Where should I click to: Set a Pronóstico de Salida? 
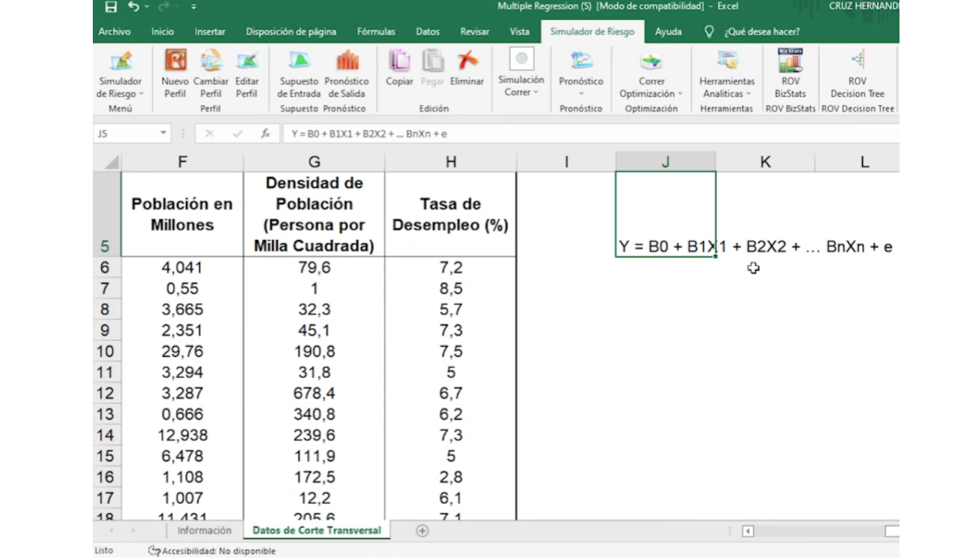(346, 74)
